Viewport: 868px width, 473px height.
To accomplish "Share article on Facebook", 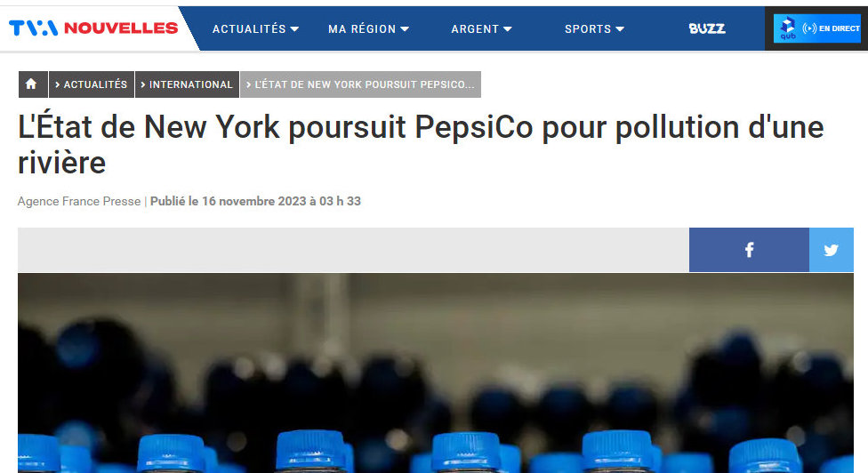I will [x=749, y=250].
